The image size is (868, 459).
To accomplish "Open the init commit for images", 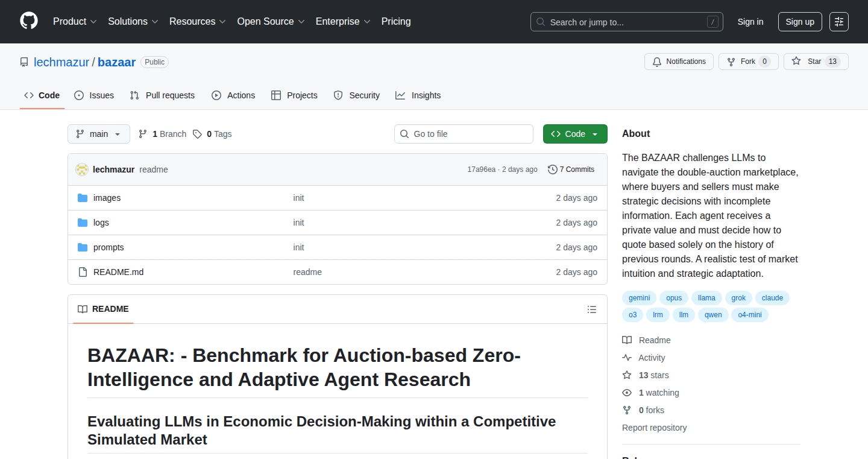I will [299, 198].
